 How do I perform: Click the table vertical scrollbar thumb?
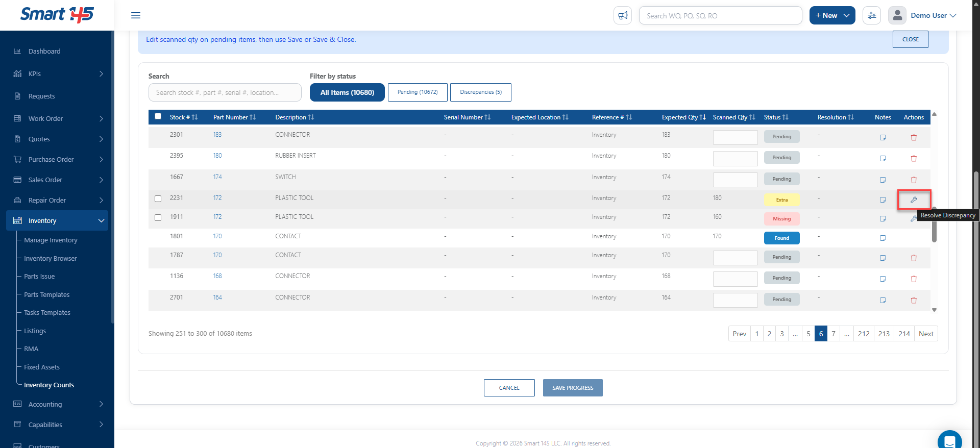tap(934, 225)
